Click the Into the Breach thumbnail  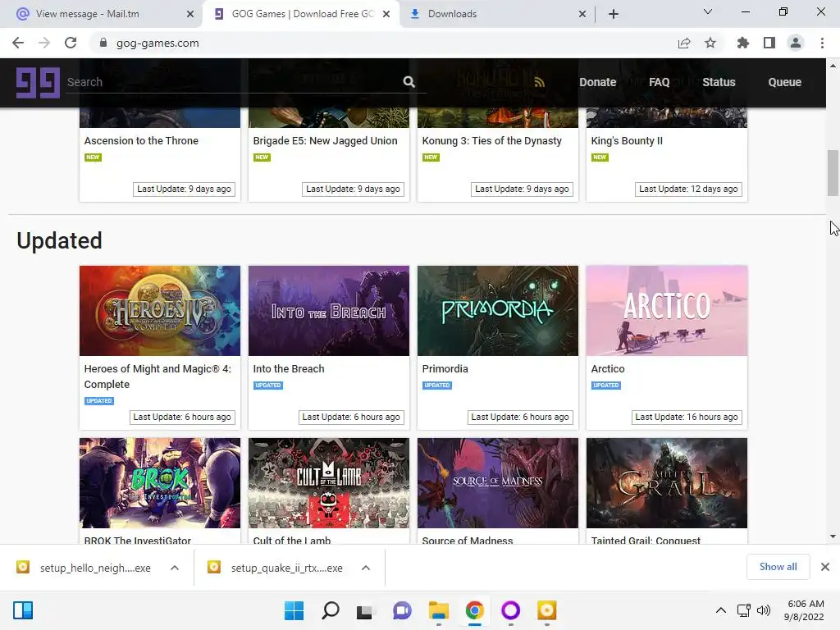pos(328,311)
